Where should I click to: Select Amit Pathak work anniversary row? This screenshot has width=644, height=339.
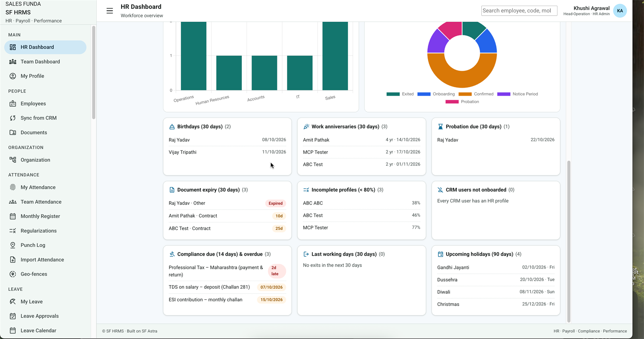361,140
